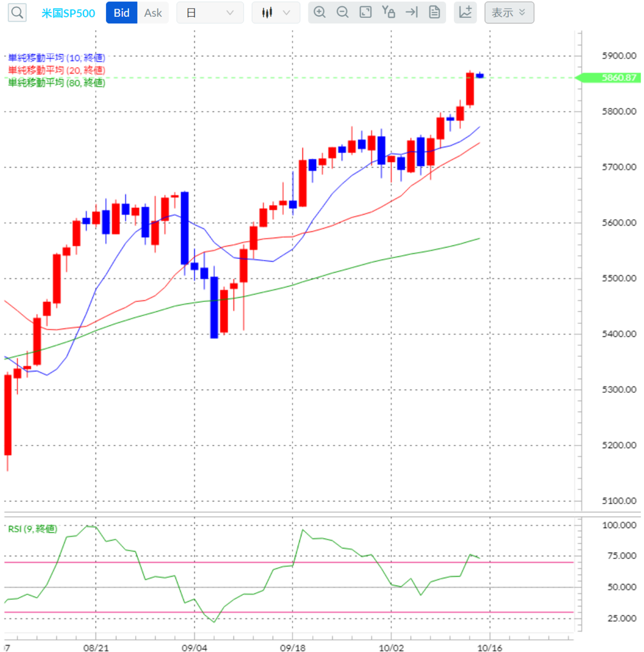Switch price display to Ask
This screenshot has height=652, width=644.
(x=153, y=12)
